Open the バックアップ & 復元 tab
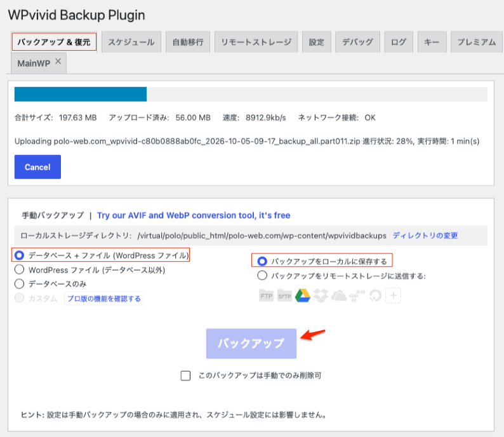 point(54,42)
